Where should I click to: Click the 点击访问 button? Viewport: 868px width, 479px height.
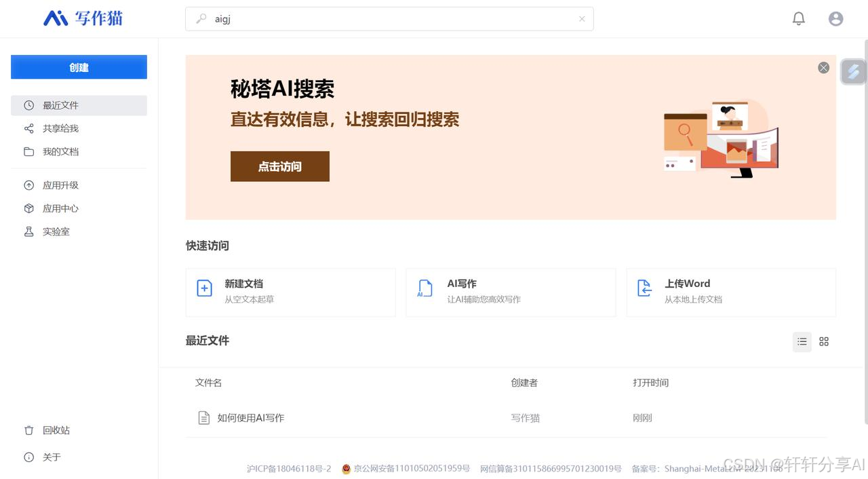pos(280,166)
